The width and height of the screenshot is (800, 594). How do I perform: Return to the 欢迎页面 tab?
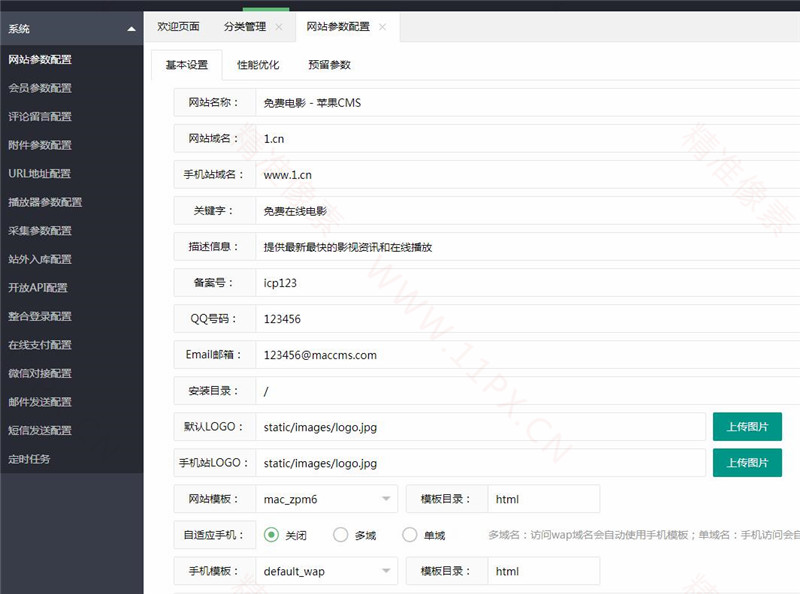point(180,28)
